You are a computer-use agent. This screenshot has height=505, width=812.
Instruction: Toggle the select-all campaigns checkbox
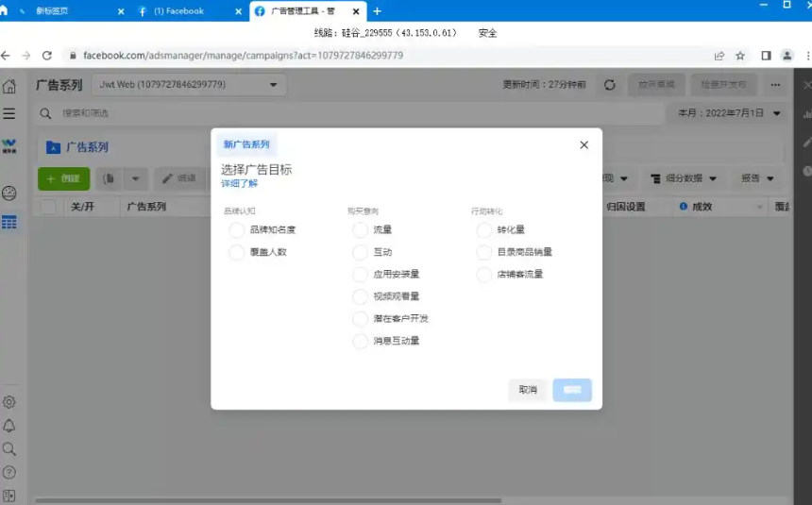(49, 207)
